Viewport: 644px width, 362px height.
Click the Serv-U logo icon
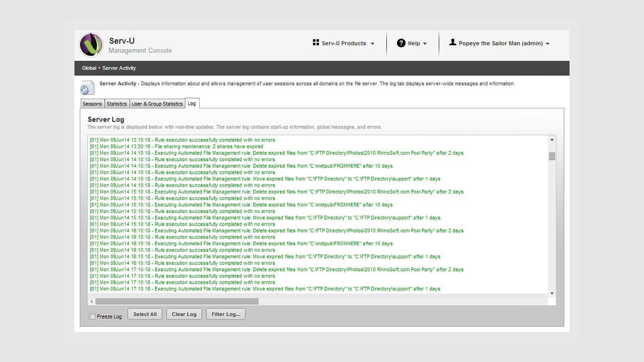pyautogui.click(x=91, y=44)
